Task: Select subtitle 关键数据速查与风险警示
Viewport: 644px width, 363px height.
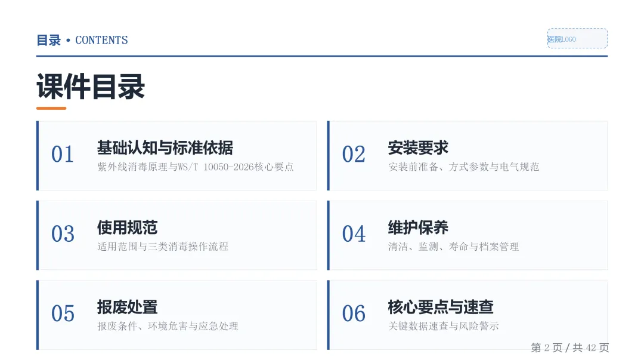Action: 444,326
